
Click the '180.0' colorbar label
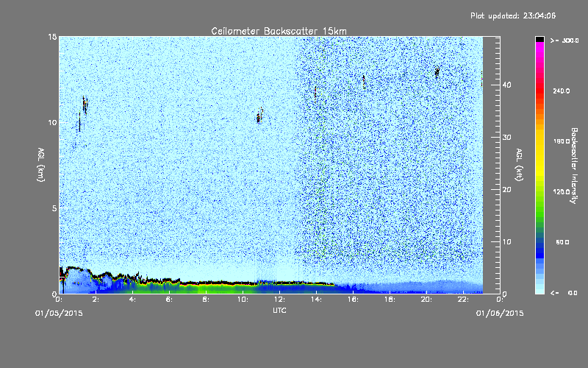[562, 141]
